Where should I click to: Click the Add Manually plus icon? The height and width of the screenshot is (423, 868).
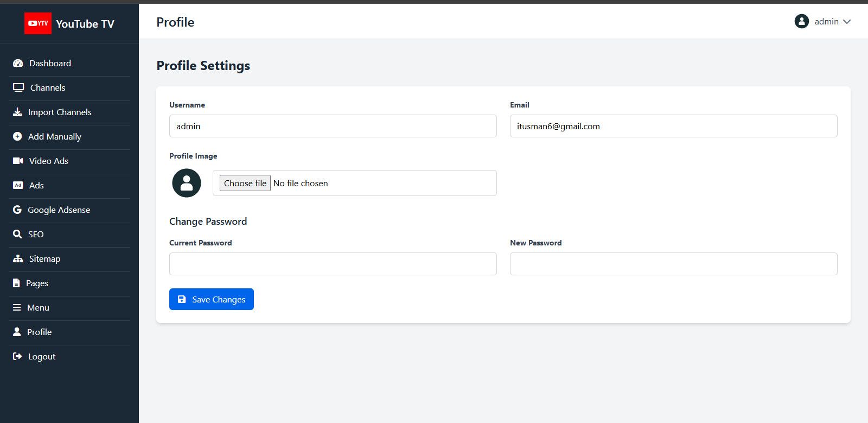17,136
